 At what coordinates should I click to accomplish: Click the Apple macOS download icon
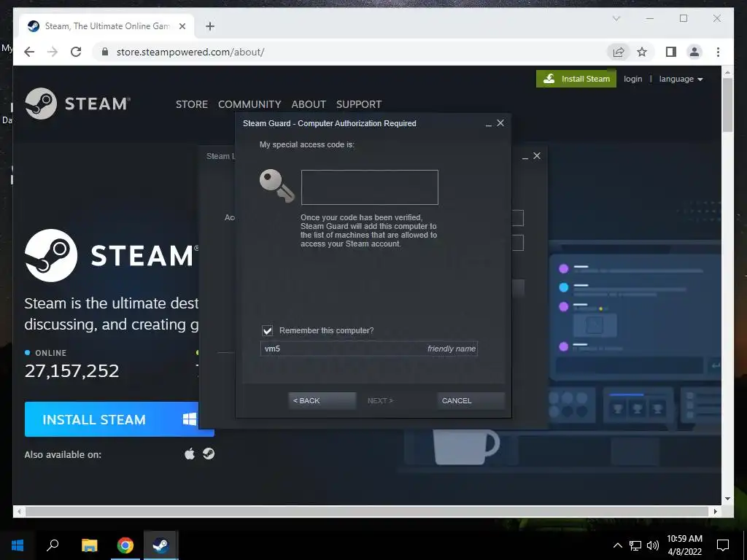click(x=190, y=454)
